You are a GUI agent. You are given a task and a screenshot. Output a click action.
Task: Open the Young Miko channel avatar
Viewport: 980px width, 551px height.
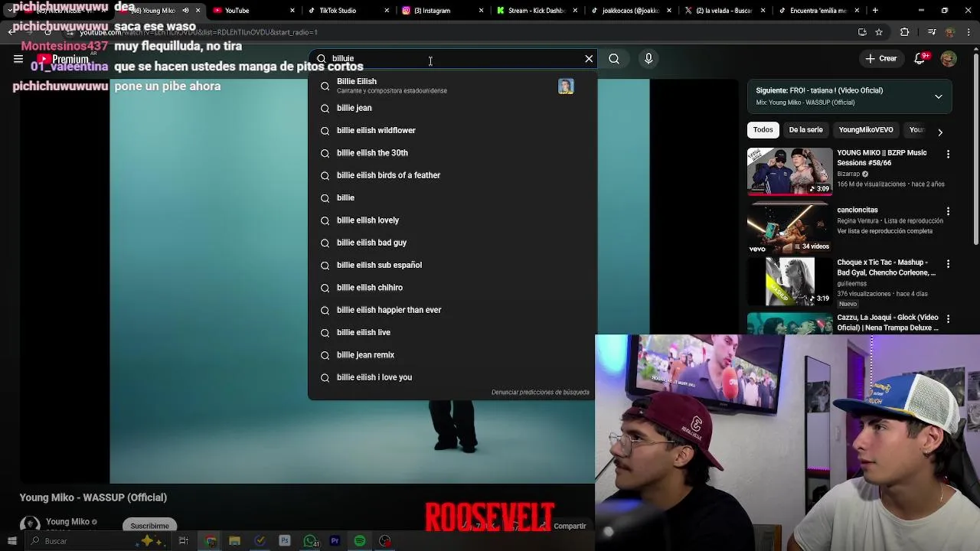(x=30, y=524)
